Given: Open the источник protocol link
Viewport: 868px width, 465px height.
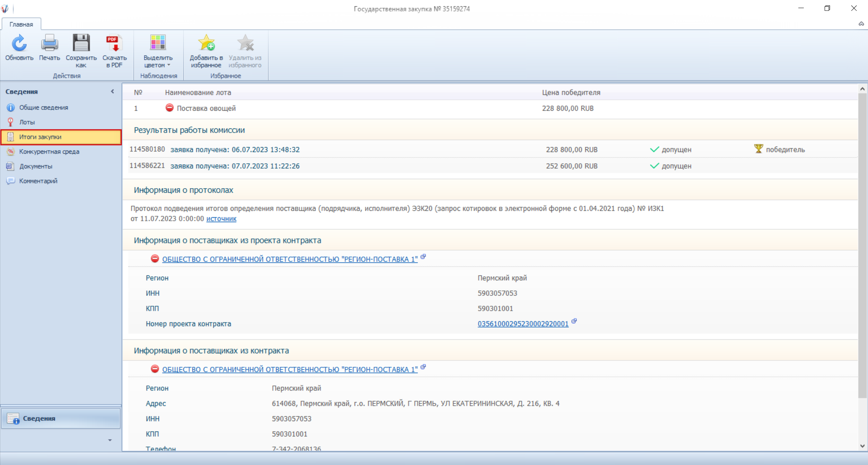Looking at the screenshot, I should click(221, 219).
